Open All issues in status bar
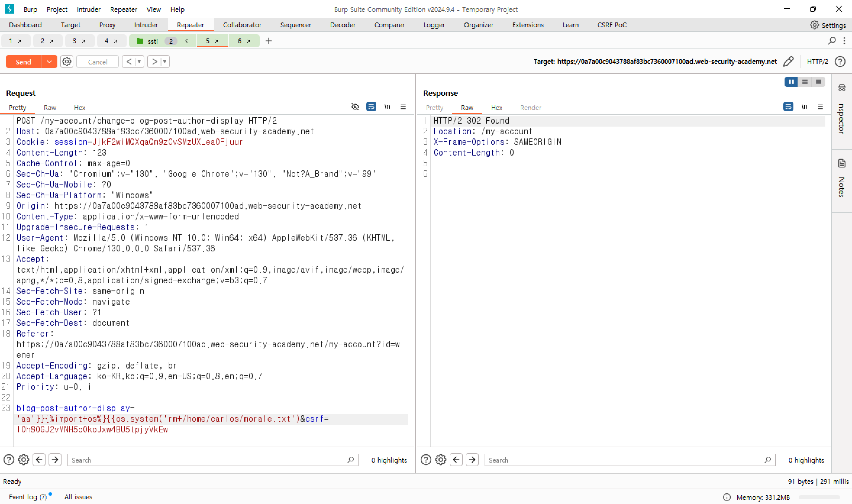 click(x=78, y=497)
